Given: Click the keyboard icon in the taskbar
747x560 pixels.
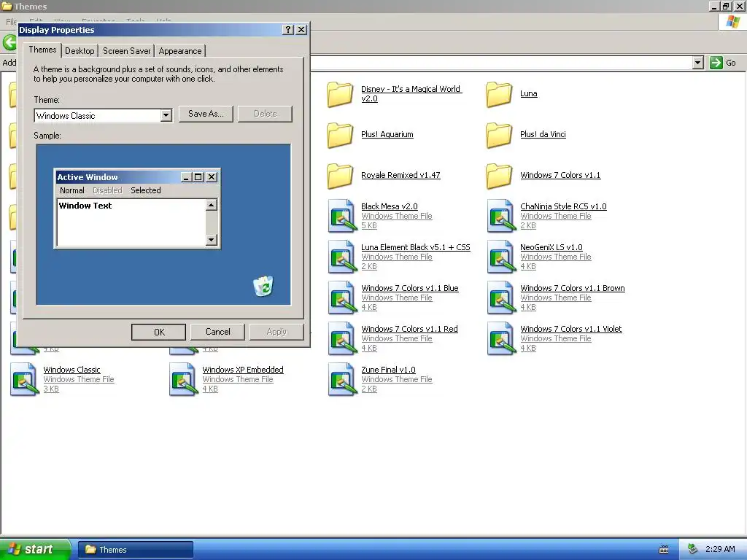Looking at the screenshot, I should pyautogui.click(x=664, y=550).
